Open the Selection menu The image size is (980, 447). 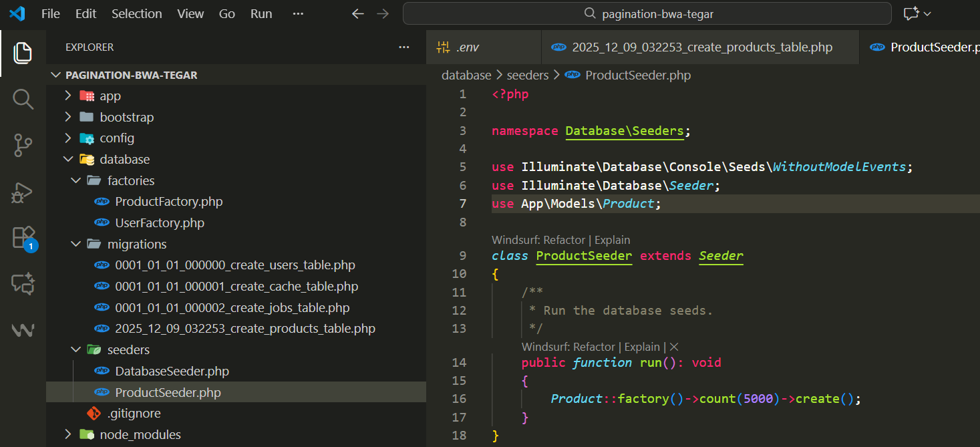[x=136, y=14]
